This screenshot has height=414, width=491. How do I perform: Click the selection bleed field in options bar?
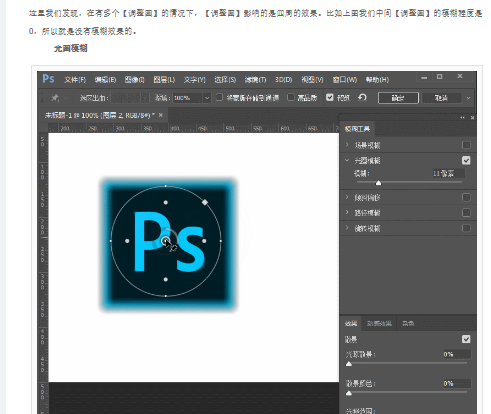pos(130,98)
